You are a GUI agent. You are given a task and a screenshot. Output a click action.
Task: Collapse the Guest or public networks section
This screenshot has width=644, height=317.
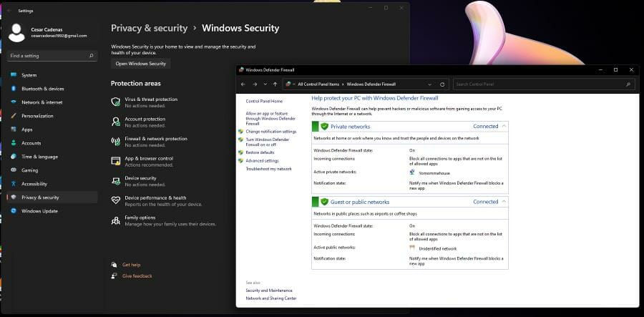pyautogui.click(x=504, y=202)
